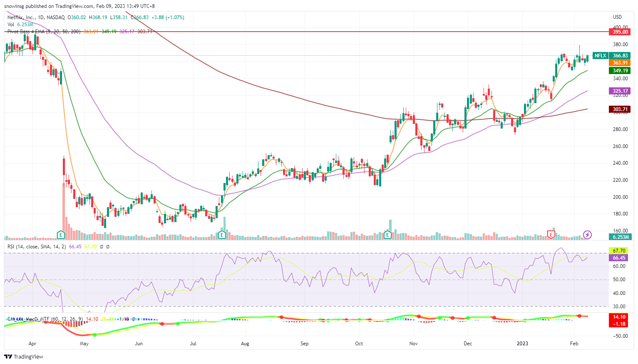Image resolution: width=638 pixels, height=364 pixels.
Task: Click the green 349.19 axis label
Action: tap(620, 71)
